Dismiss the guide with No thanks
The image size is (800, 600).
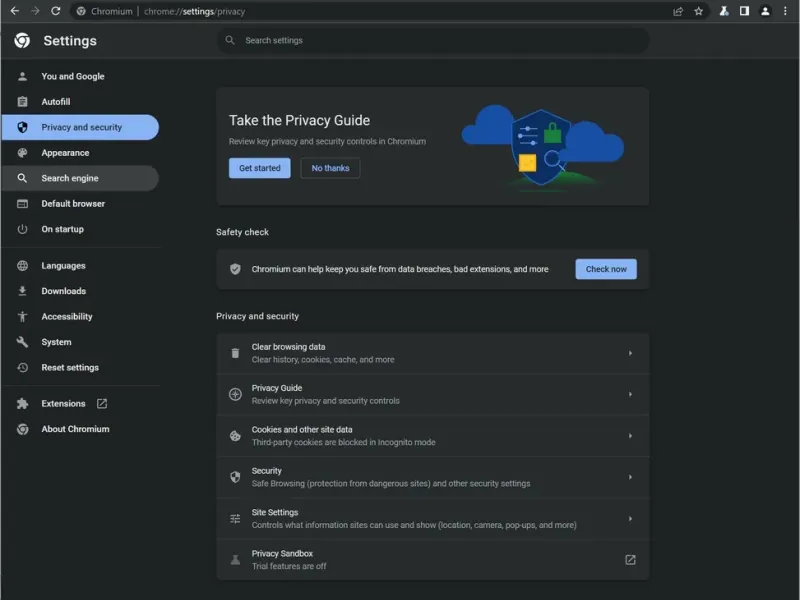[x=330, y=168]
